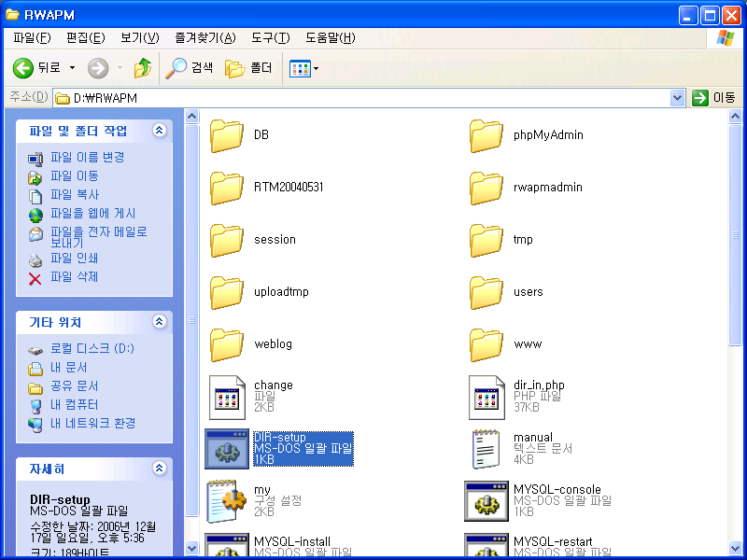Viewport: 747px width, 560px height.
Task: Select the manual text document icon
Action: click(486, 449)
